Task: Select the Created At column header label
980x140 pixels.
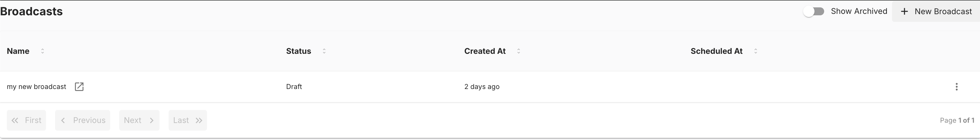Action: coord(485,51)
